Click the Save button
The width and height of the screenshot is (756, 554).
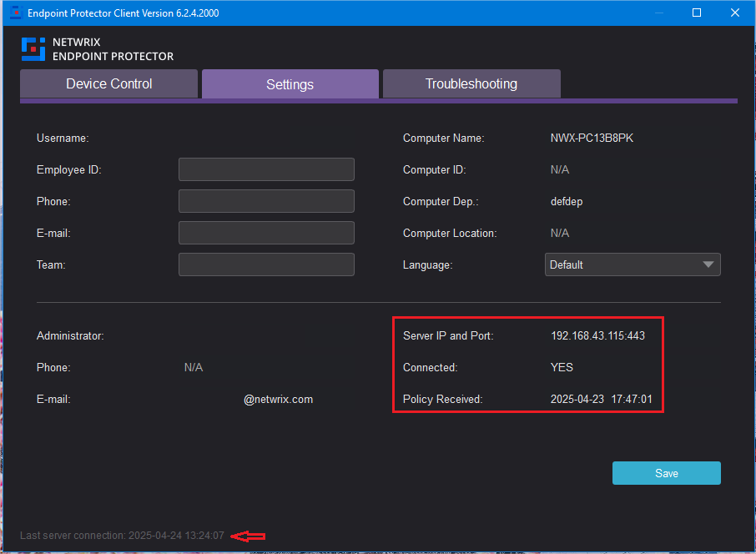click(x=666, y=473)
